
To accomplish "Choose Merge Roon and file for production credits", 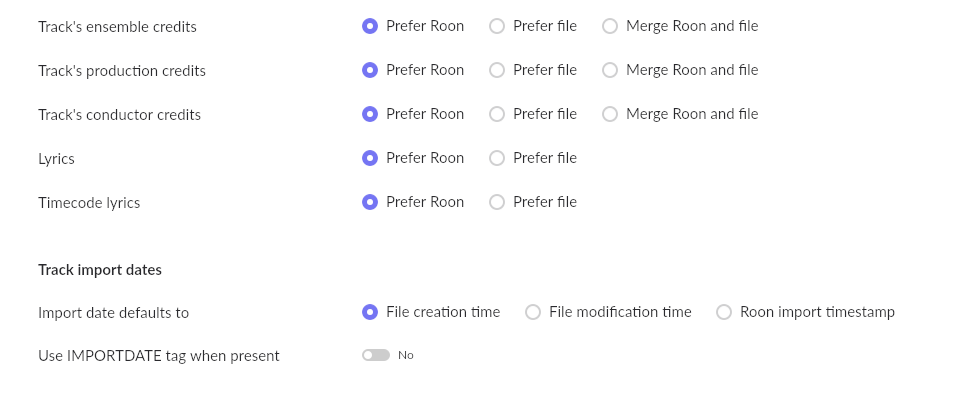I will coord(610,70).
